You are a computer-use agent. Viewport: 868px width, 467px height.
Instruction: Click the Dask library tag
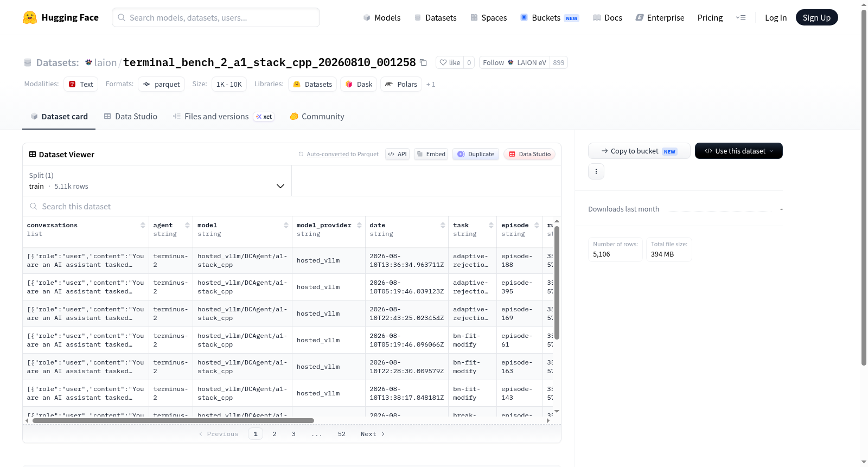[x=359, y=84]
